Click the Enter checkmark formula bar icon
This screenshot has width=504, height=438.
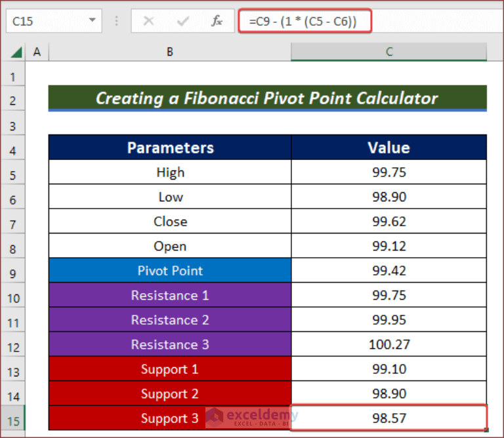tap(182, 21)
